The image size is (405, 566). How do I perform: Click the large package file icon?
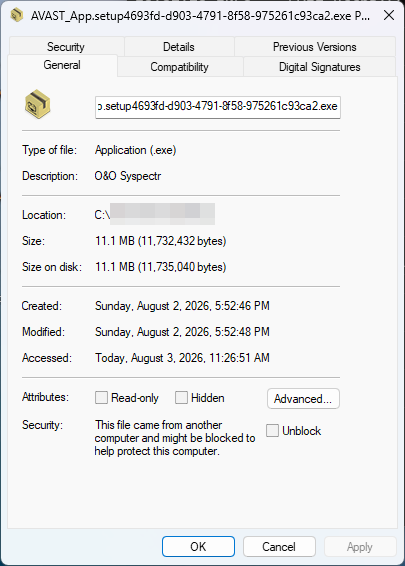click(x=38, y=105)
